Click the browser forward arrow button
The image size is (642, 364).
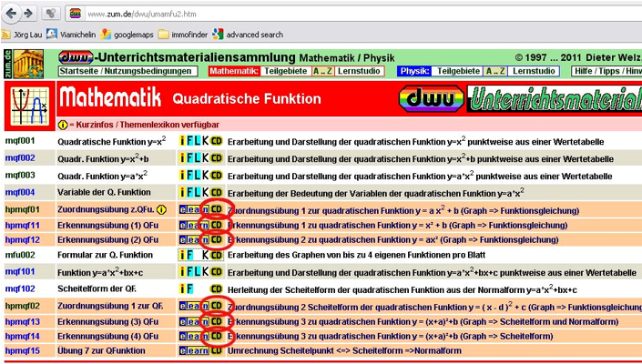coord(27,14)
